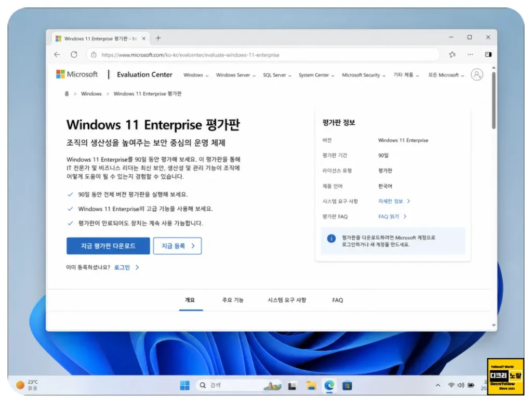Expand the Microsoft Security dropdown
The height and width of the screenshot is (403, 532).
coord(364,75)
